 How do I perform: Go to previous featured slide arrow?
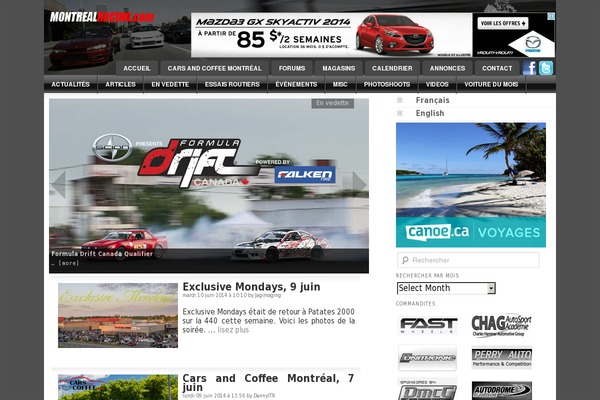coord(59,184)
